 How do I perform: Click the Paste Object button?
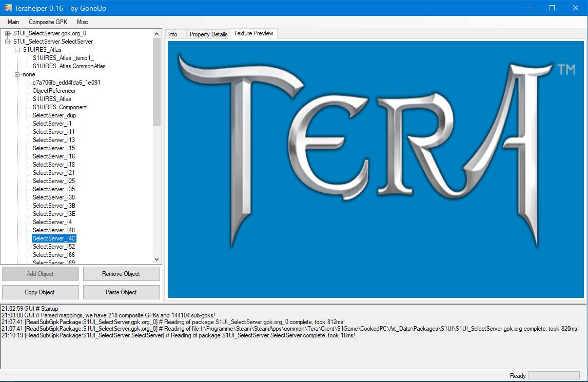(x=121, y=292)
